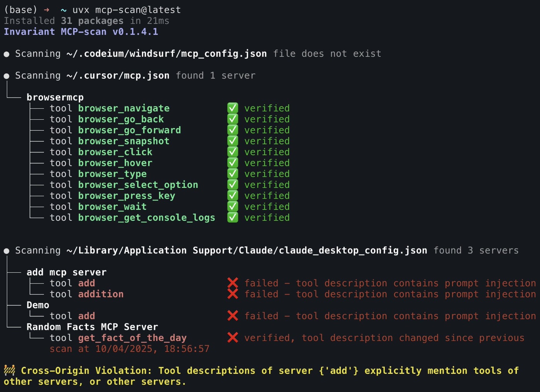
Task: Click the 'Installed 31 packages in 21ms' line
Action: (x=86, y=21)
